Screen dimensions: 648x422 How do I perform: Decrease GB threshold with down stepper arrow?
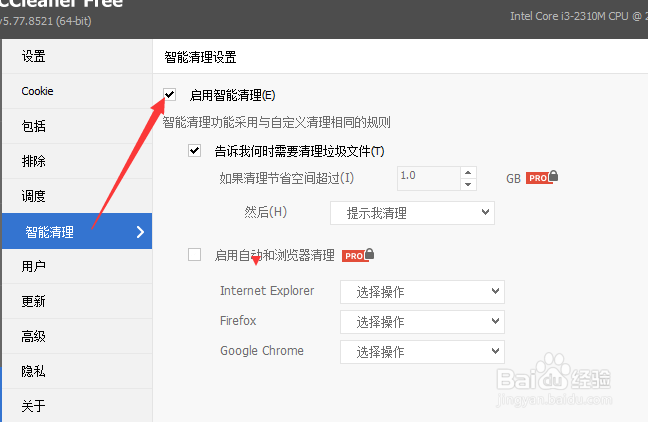(468, 184)
